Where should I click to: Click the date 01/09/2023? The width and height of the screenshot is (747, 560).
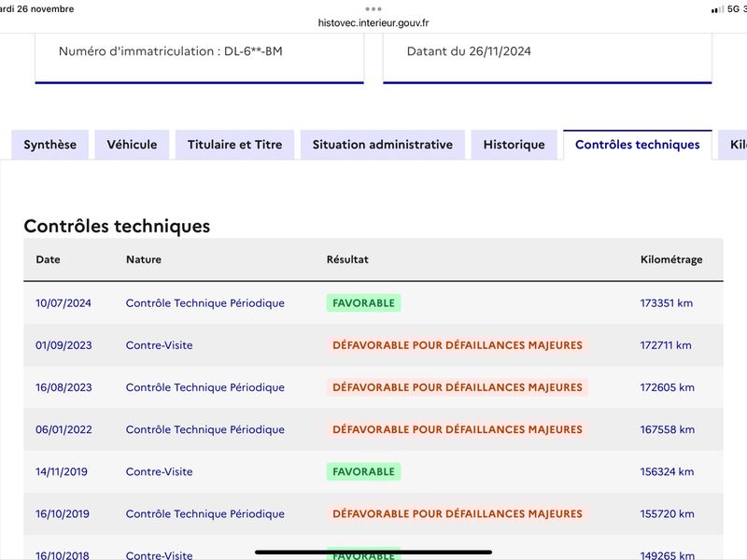point(63,345)
